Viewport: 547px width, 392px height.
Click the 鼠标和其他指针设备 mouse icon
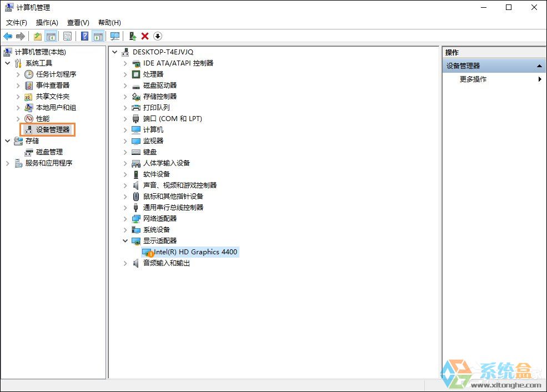pyautogui.click(x=136, y=197)
